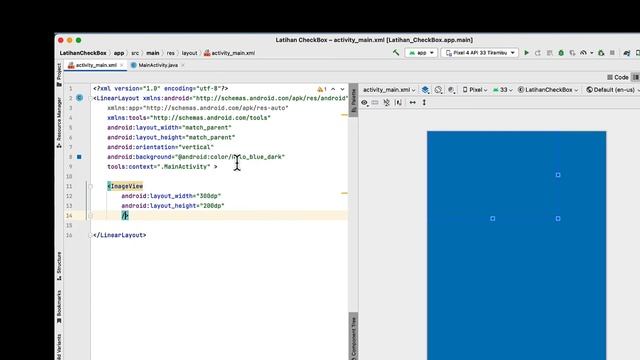Click the </LinearLayout> closing tag
Viewport: 640px width, 360px height.
(120, 235)
